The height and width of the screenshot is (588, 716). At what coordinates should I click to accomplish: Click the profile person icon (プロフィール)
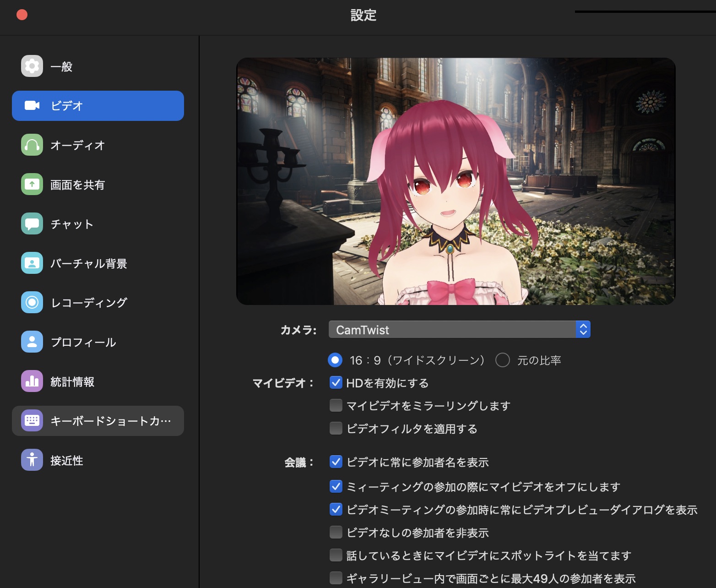point(32,342)
